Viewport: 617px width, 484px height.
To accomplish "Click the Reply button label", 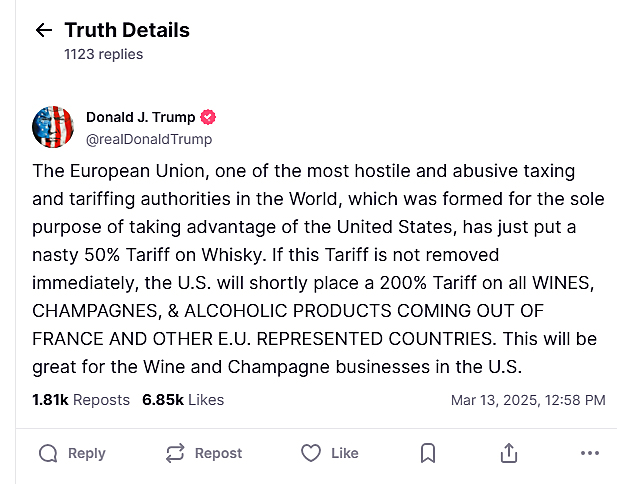I will tap(86, 454).
